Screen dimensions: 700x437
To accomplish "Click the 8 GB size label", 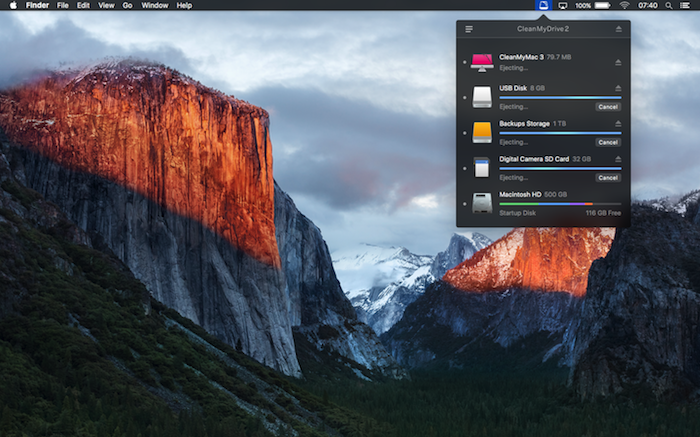I will [x=538, y=88].
